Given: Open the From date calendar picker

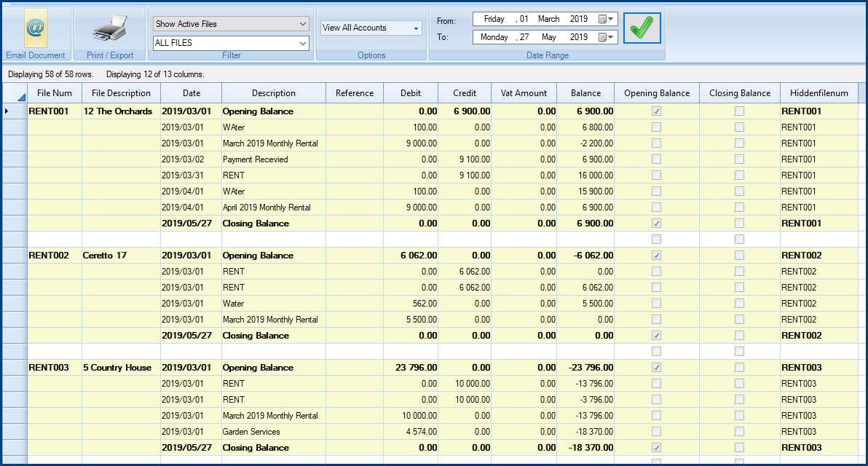Looking at the screenshot, I should (606, 20).
